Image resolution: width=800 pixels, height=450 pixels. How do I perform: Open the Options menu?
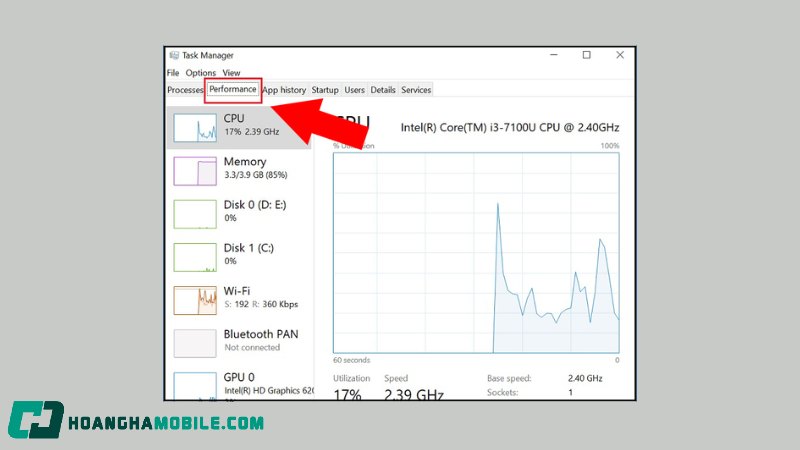tap(201, 72)
